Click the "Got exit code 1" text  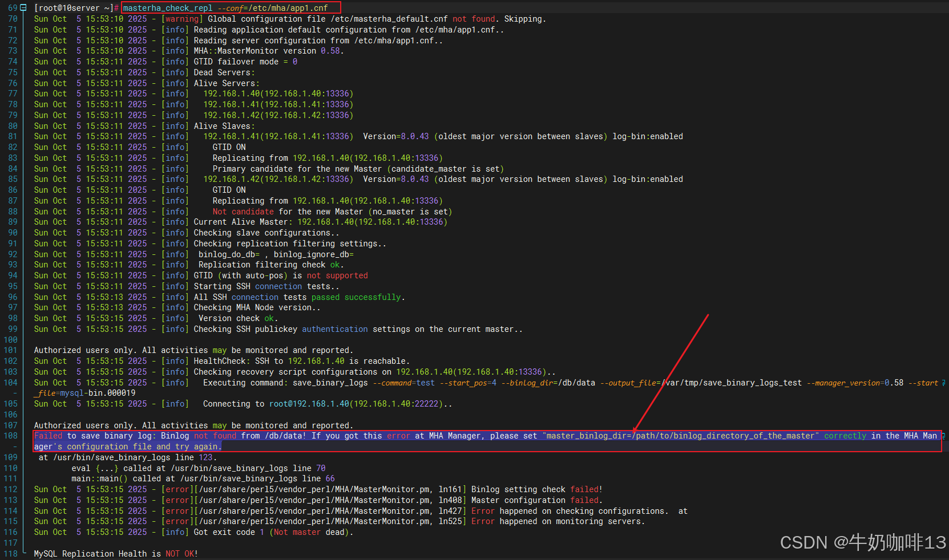pyautogui.click(x=229, y=532)
